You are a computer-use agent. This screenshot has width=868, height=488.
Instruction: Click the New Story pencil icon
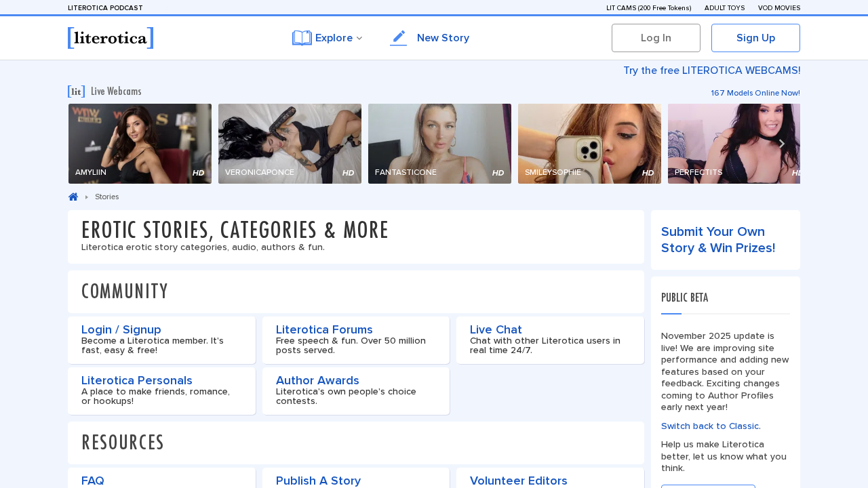coord(399,38)
